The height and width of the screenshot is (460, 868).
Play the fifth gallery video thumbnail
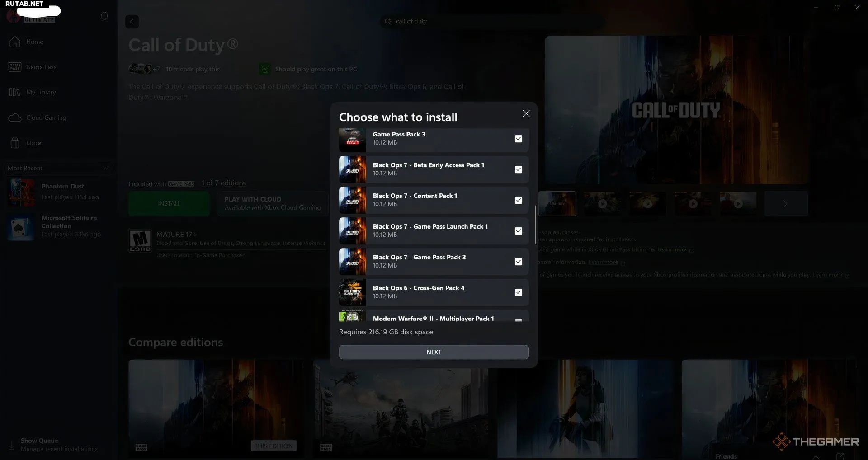(738, 203)
